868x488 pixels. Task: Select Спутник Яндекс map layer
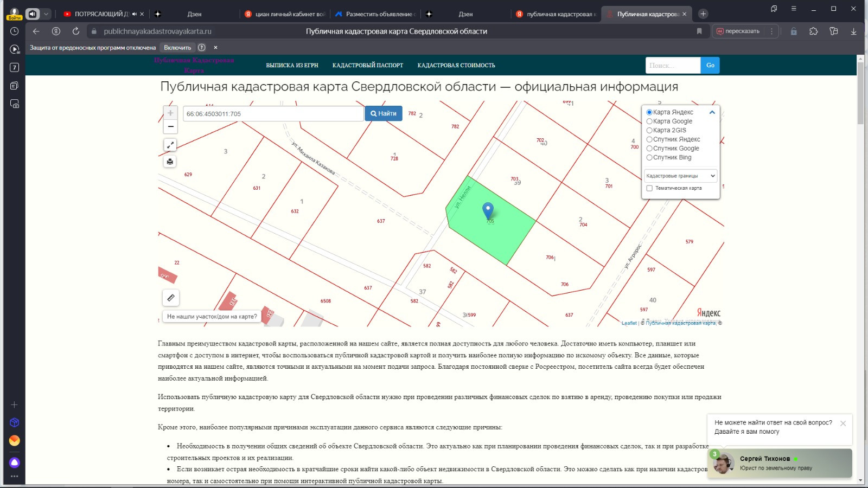tap(649, 139)
